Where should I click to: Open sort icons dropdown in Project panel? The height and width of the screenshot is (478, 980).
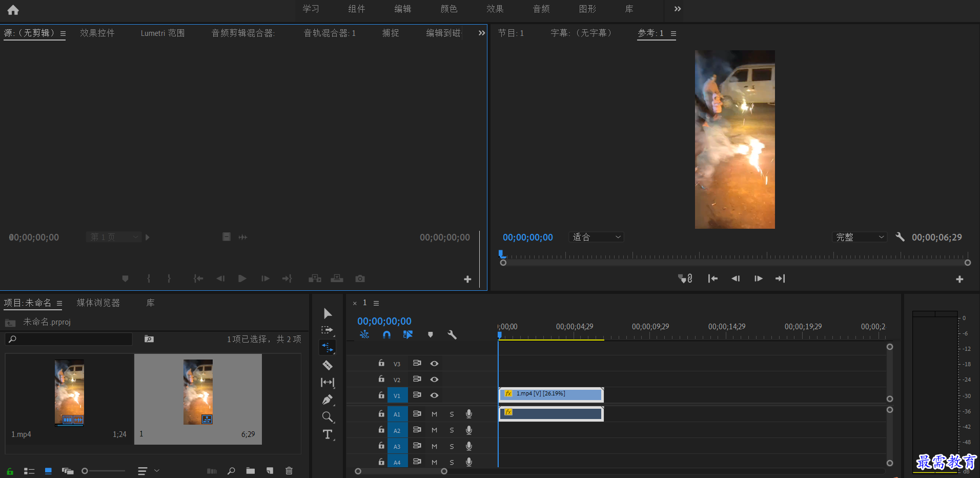pos(149,470)
